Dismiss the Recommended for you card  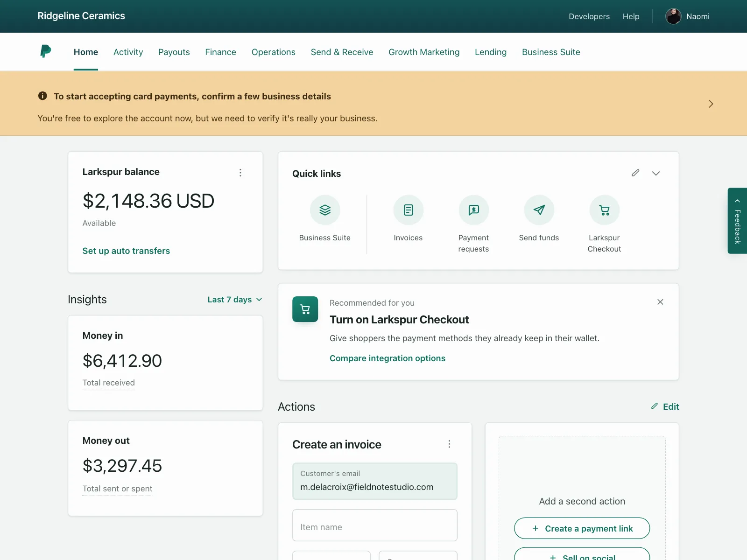point(660,302)
